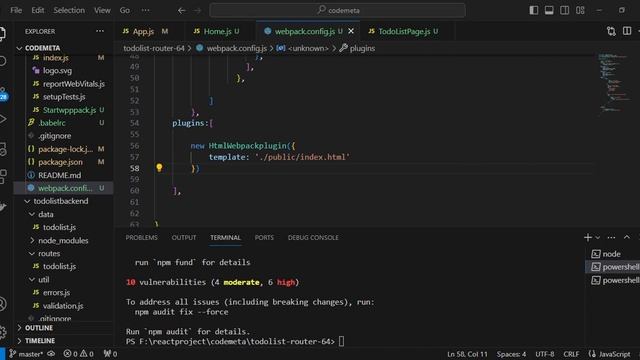Show errors and warnings count

(78, 354)
